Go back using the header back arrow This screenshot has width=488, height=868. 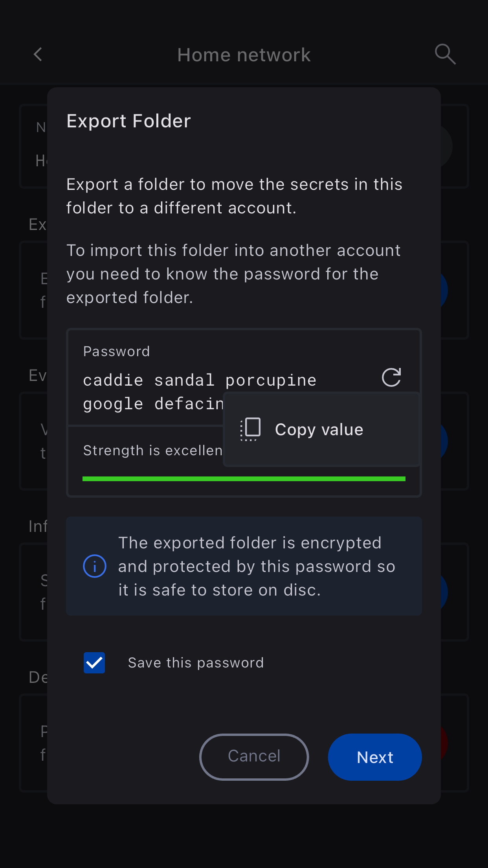[x=38, y=55]
